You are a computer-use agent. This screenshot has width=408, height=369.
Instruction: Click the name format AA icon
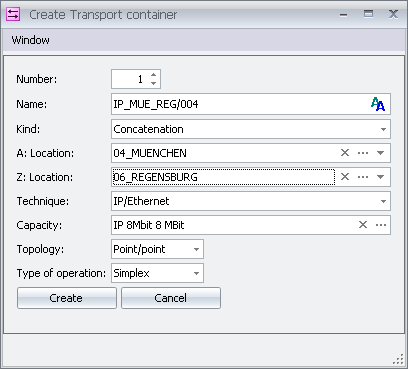point(378,104)
